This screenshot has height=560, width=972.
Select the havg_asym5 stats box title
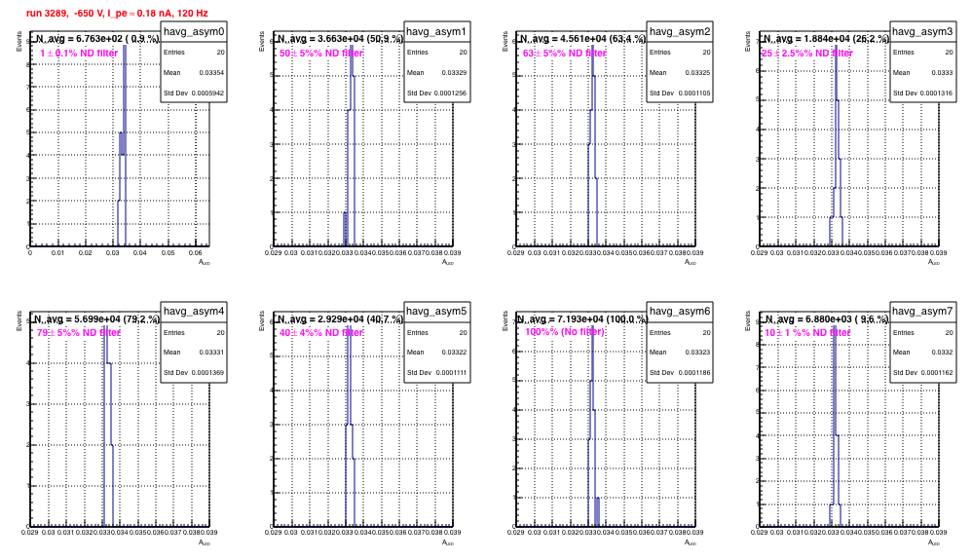click(436, 312)
